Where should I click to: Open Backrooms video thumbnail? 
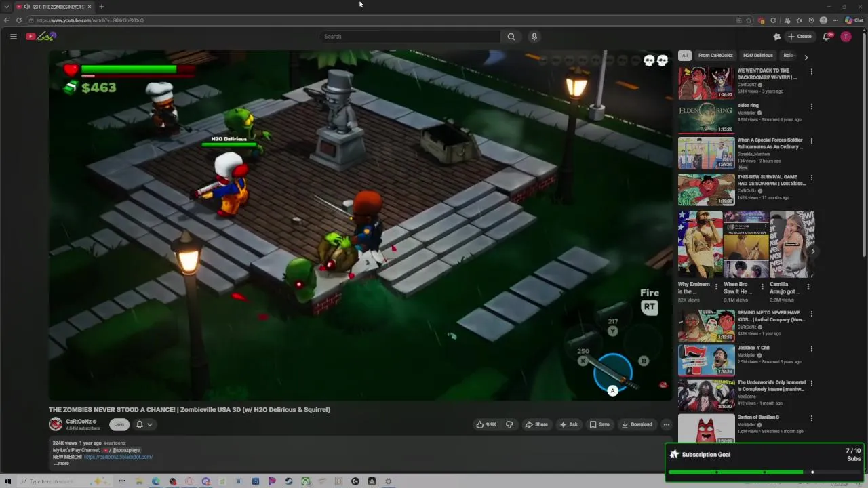pos(706,83)
